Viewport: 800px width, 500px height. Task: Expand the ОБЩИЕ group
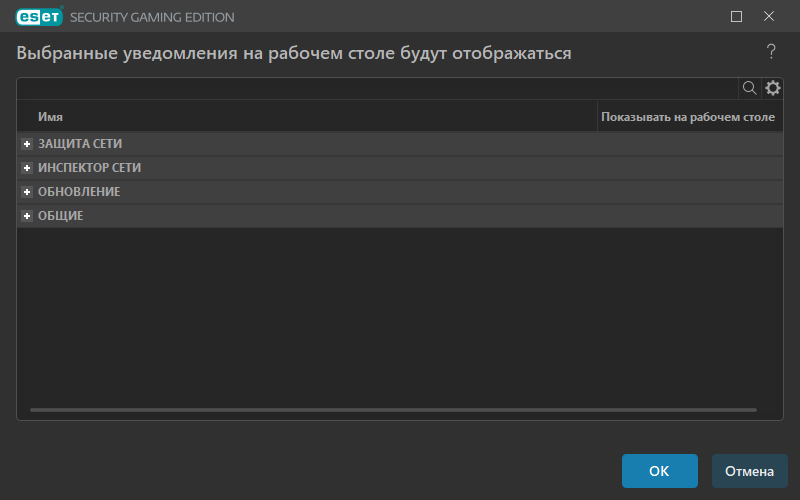click(x=27, y=216)
